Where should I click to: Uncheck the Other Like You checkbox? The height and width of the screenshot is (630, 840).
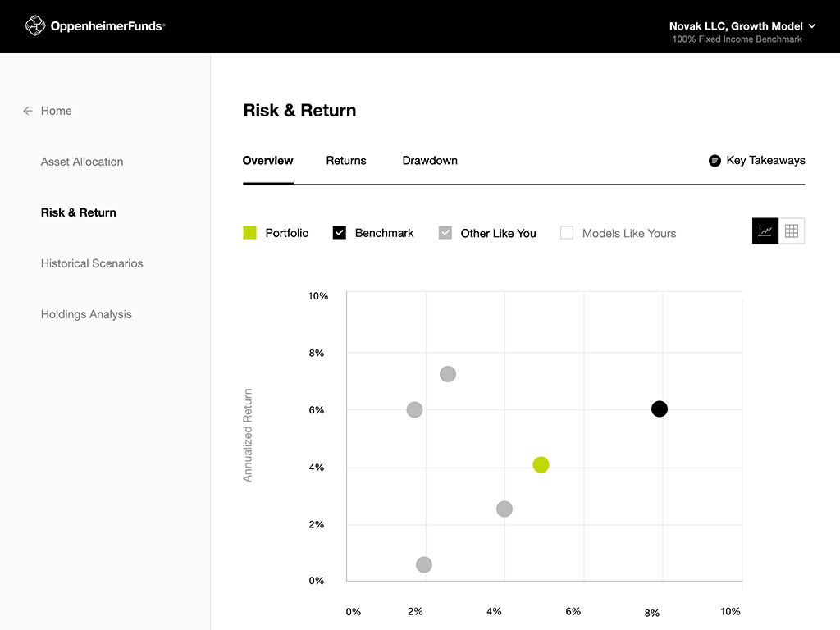[445, 233]
